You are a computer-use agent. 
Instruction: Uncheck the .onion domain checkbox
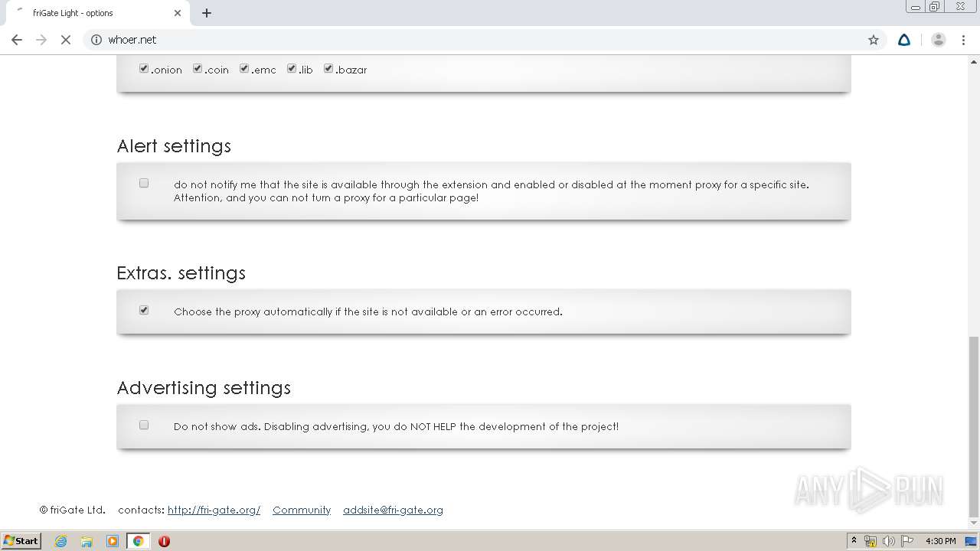(144, 68)
